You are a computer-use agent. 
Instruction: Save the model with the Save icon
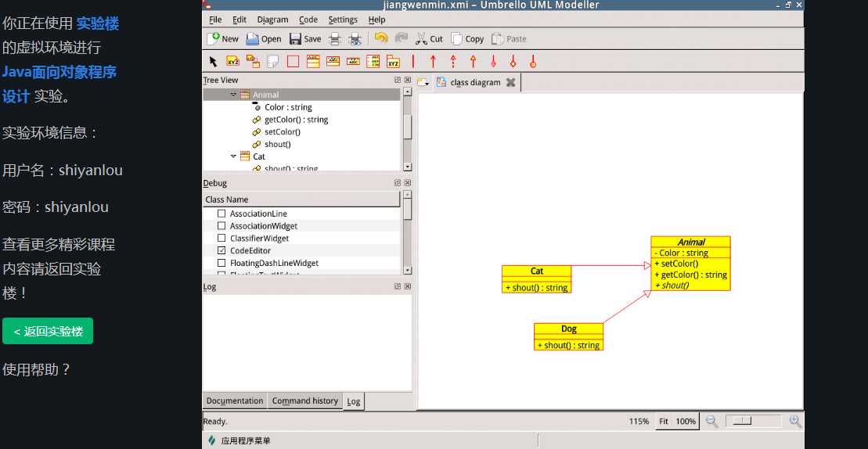295,38
